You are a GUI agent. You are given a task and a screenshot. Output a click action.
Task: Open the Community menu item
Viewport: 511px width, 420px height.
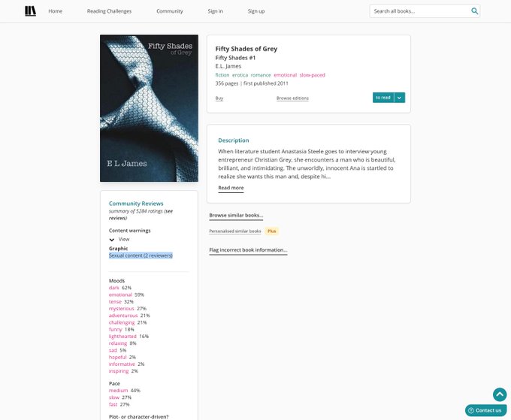point(170,11)
